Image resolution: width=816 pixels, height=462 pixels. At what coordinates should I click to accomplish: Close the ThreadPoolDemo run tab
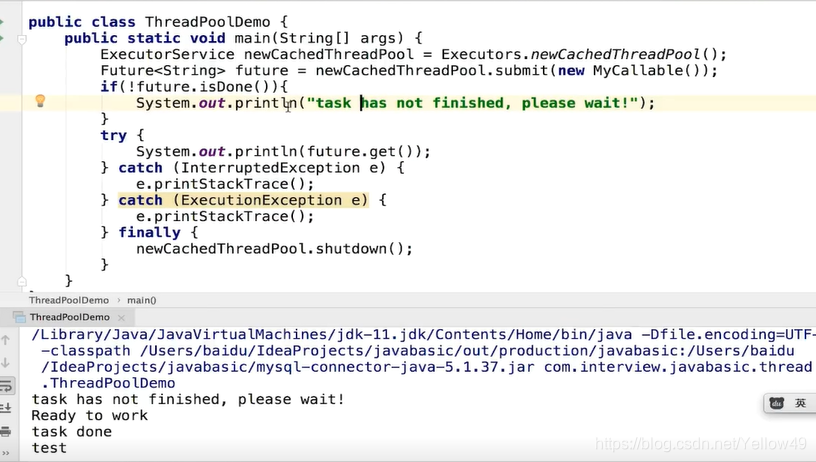(x=121, y=317)
